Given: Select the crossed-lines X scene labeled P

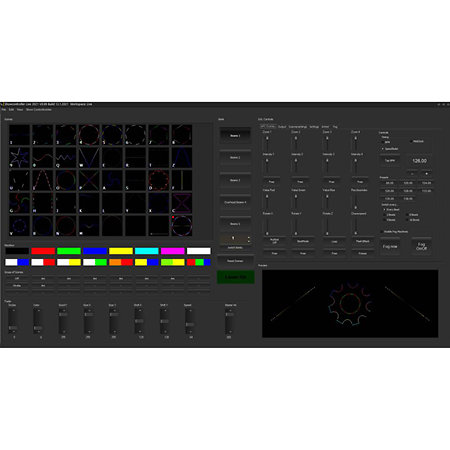Looking at the screenshot, I should pos(89,180).
